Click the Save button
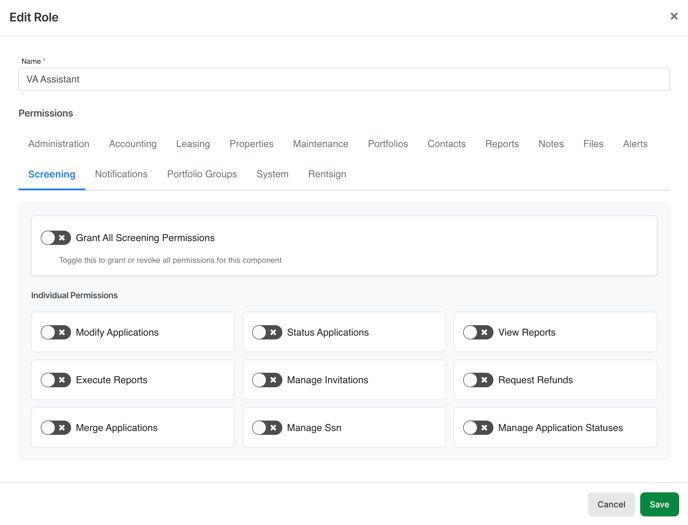The image size is (688, 525). [x=659, y=504]
